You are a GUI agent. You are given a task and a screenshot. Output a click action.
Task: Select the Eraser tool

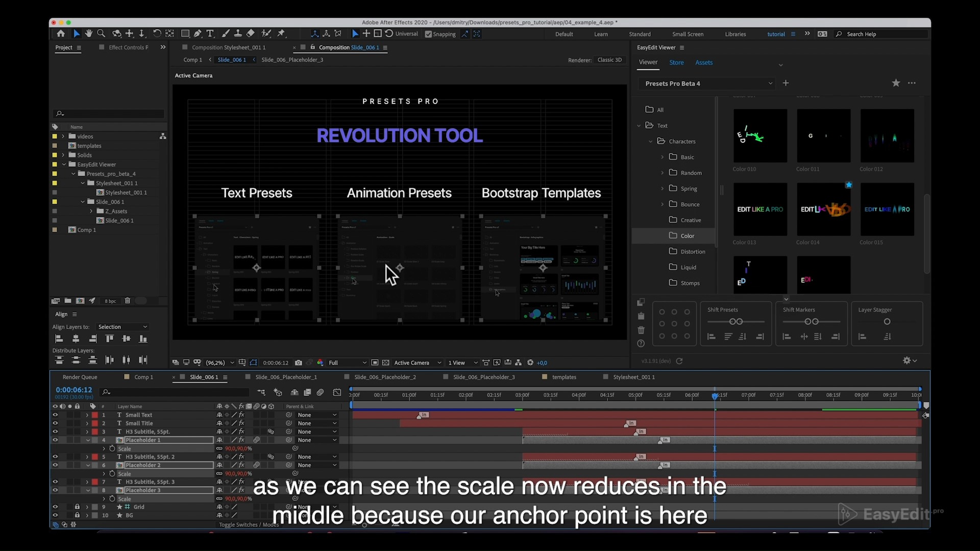coord(251,34)
